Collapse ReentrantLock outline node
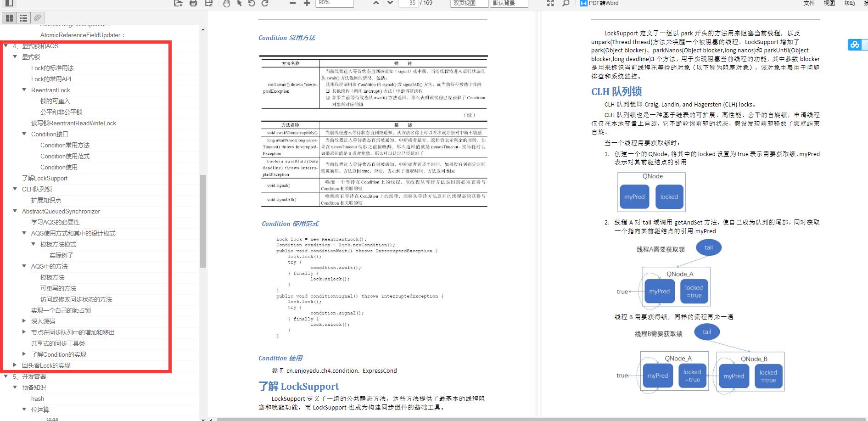The image size is (868, 421). click(x=24, y=90)
